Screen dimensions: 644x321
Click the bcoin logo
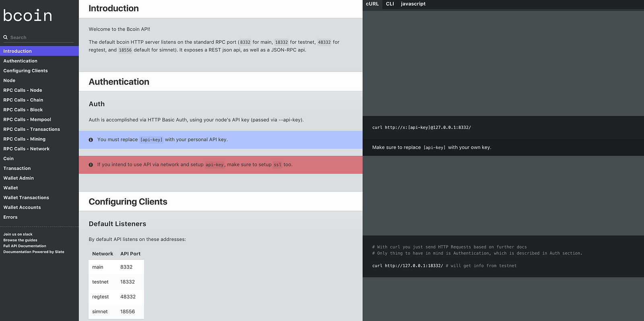click(x=28, y=16)
